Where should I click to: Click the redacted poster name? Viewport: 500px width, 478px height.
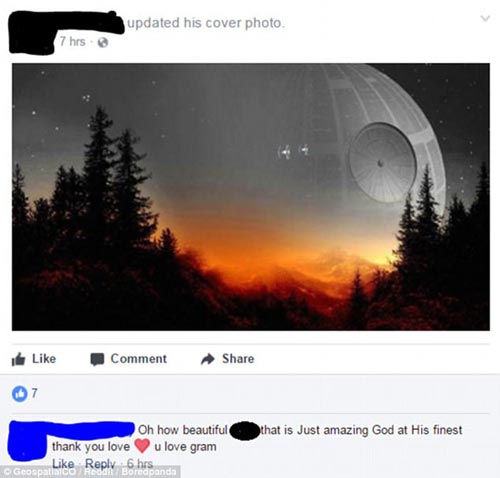87,23
